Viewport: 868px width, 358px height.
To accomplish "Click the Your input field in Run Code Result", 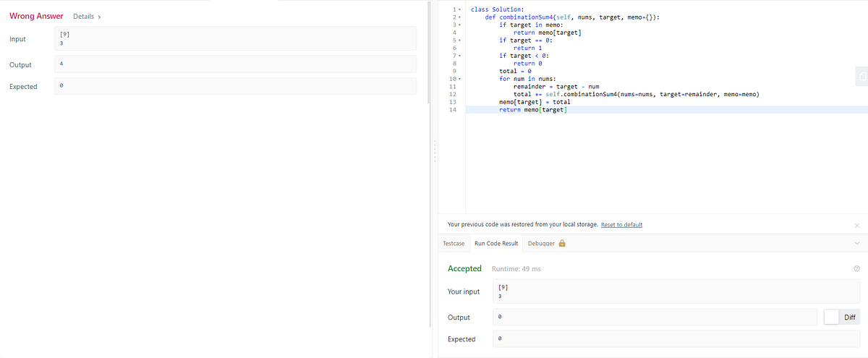I will (x=678, y=291).
